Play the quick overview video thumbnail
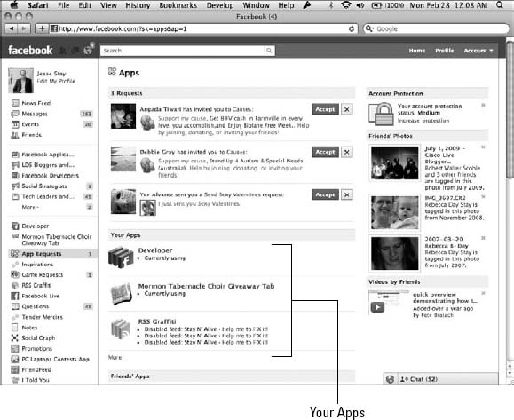Screen dimensions: 514x420 (377, 307)
